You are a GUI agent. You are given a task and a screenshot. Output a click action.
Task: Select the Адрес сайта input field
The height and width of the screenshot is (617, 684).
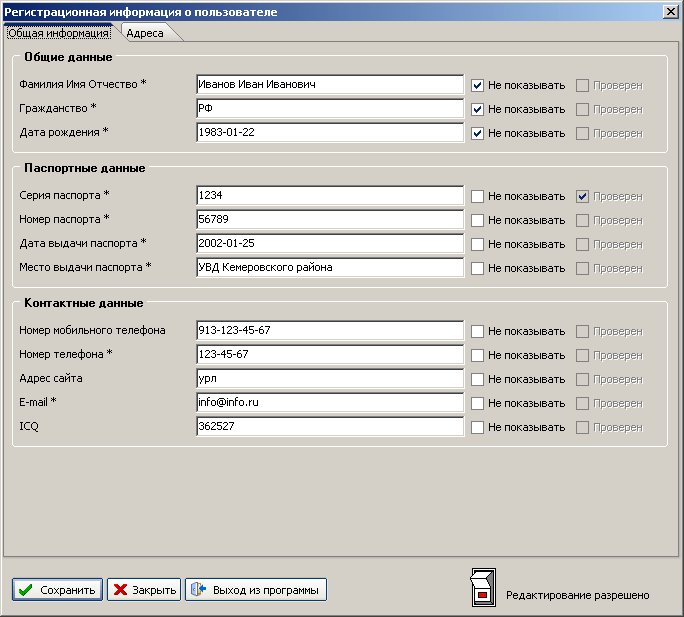pos(330,379)
